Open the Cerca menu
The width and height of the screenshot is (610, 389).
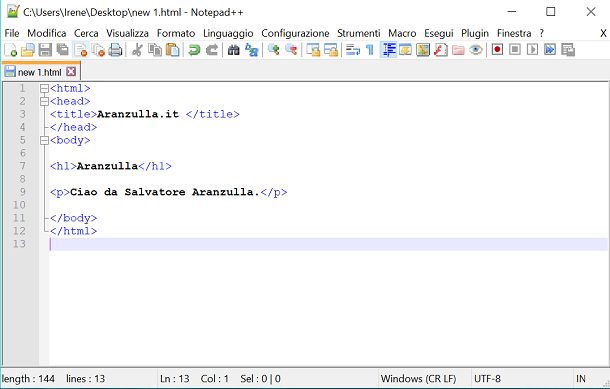pos(86,33)
